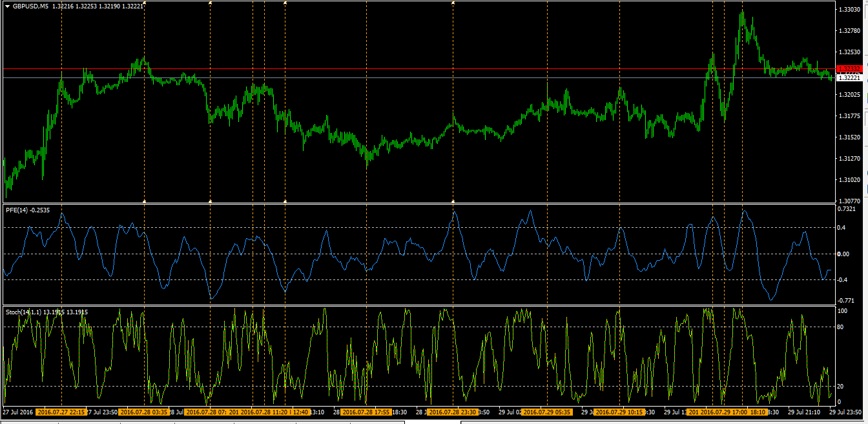Image resolution: width=868 pixels, height=424 pixels.
Task: Click the 1.31270 price scale value
Action: pos(849,159)
